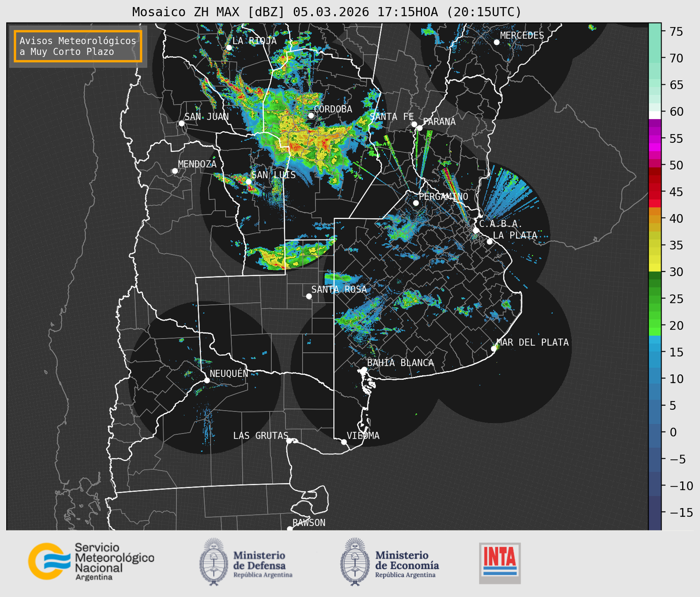Click the Viedma marker dot
The height and width of the screenshot is (597, 700).
point(344,442)
